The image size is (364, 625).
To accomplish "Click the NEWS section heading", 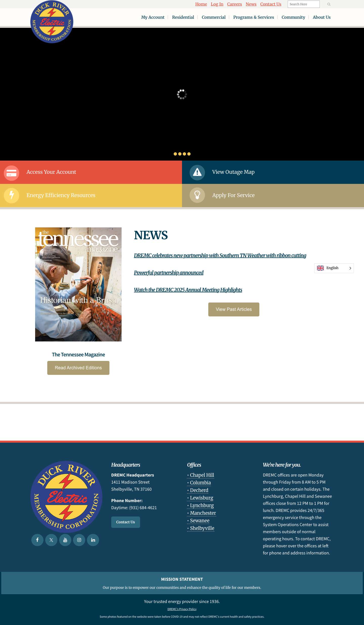I will 151,235.
